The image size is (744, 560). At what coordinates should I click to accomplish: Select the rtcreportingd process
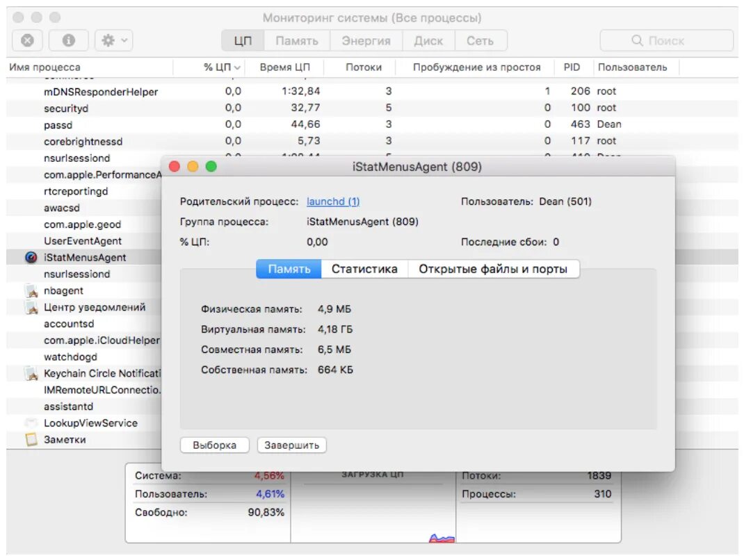(76, 191)
